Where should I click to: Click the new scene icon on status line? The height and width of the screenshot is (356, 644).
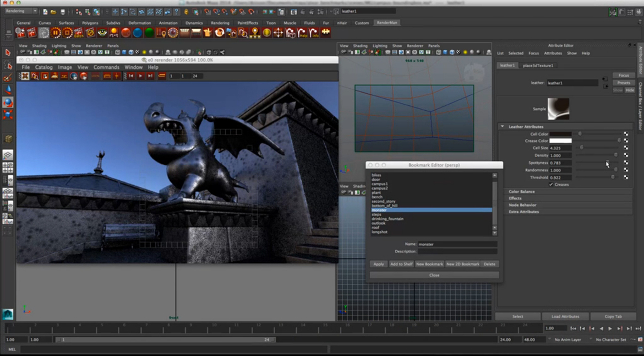click(x=45, y=12)
